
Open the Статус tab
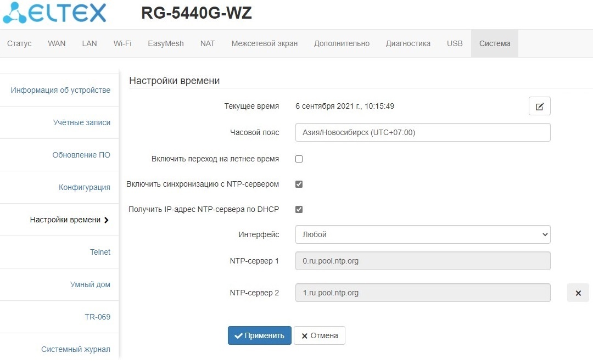tap(19, 43)
